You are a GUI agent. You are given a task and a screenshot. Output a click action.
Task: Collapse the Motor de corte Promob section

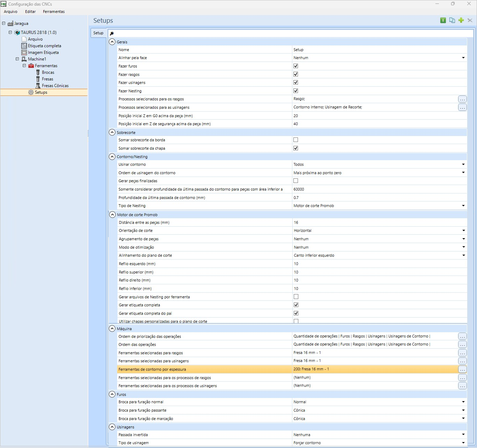coord(112,215)
